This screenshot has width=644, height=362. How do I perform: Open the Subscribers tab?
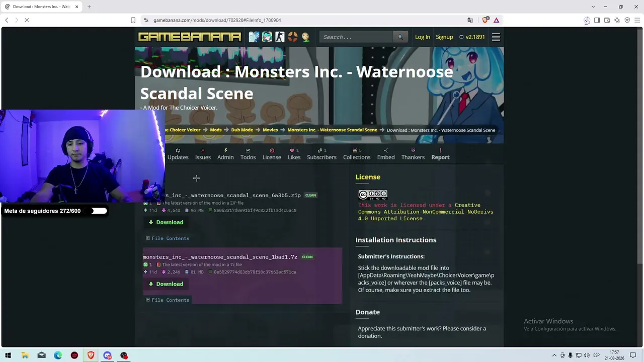pos(321,154)
